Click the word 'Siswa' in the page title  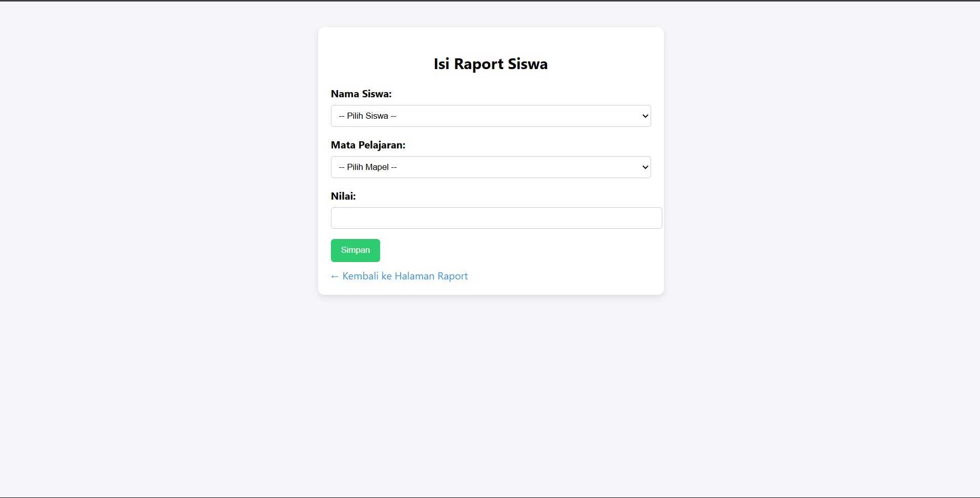pos(527,64)
